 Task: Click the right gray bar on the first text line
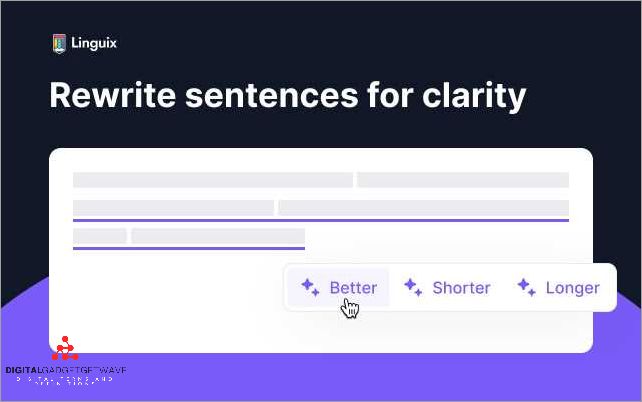[463, 180]
